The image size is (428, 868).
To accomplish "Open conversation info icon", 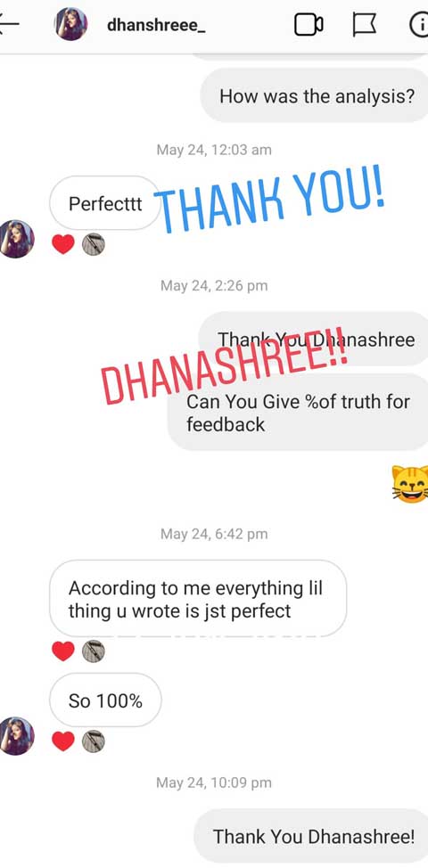I will point(418,25).
